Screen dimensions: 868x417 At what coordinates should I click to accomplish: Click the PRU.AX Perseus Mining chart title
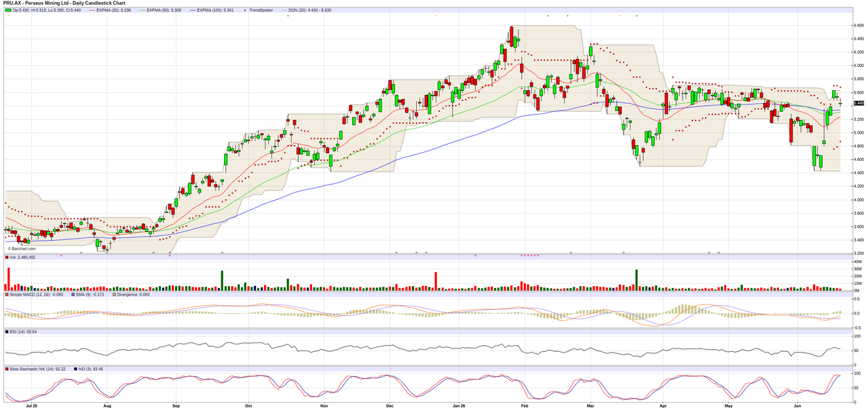(64, 3)
